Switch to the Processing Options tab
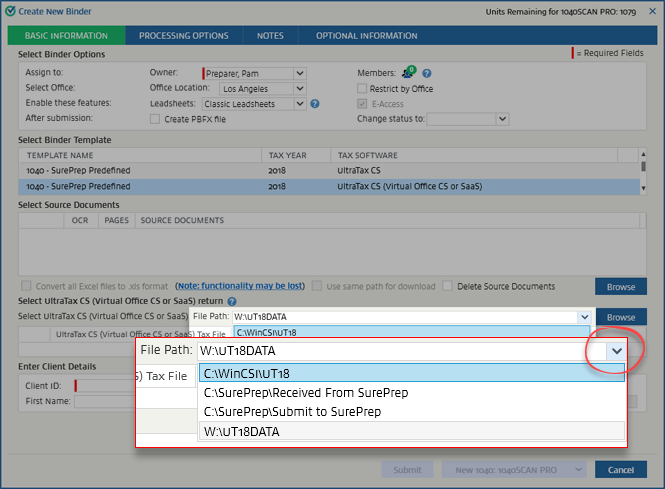Image resolution: width=665 pixels, height=489 pixels. (184, 36)
